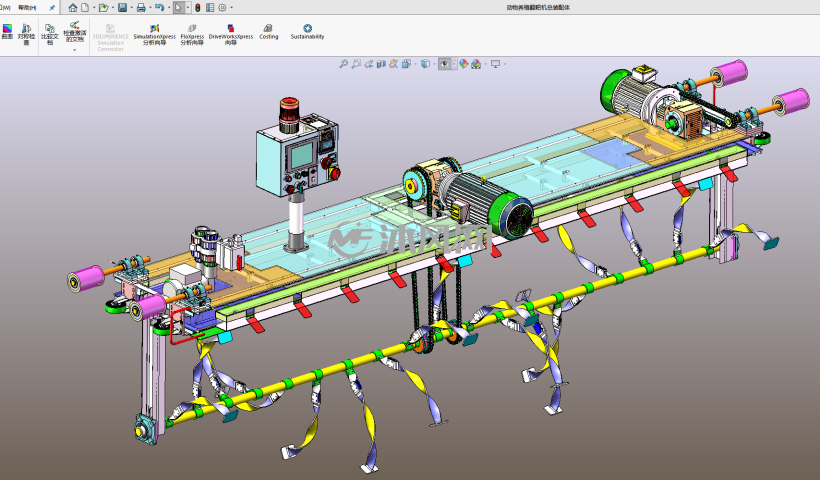The height and width of the screenshot is (480, 820).
Task: Expand the Options gear dropdown arrow
Action: [x=232, y=8]
